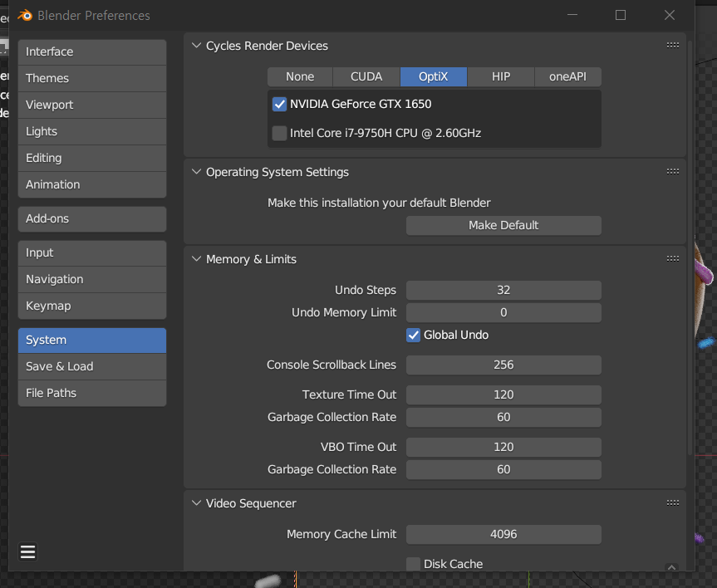Screen dimensions: 717x588
Task: Click the preferences vertical scrollbar
Action: point(690,247)
